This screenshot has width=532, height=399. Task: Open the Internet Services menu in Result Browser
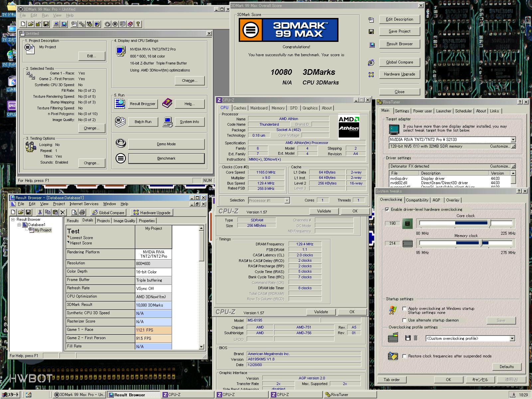[84, 204]
